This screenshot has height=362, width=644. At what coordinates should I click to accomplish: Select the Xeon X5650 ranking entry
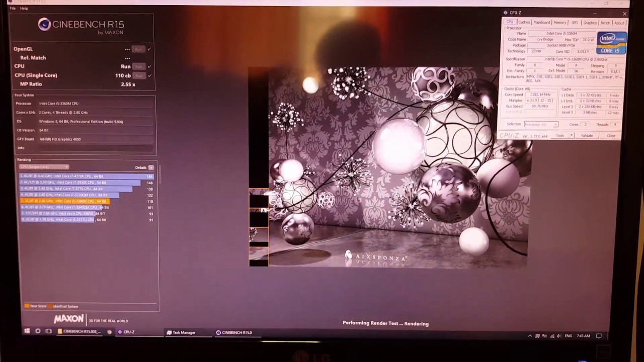[x=86, y=214]
